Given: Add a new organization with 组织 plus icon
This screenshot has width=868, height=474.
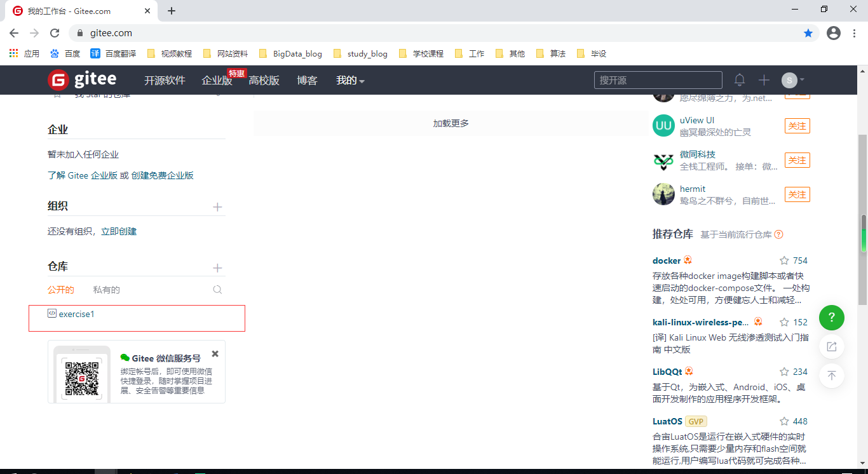Looking at the screenshot, I should pyautogui.click(x=217, y=207).
